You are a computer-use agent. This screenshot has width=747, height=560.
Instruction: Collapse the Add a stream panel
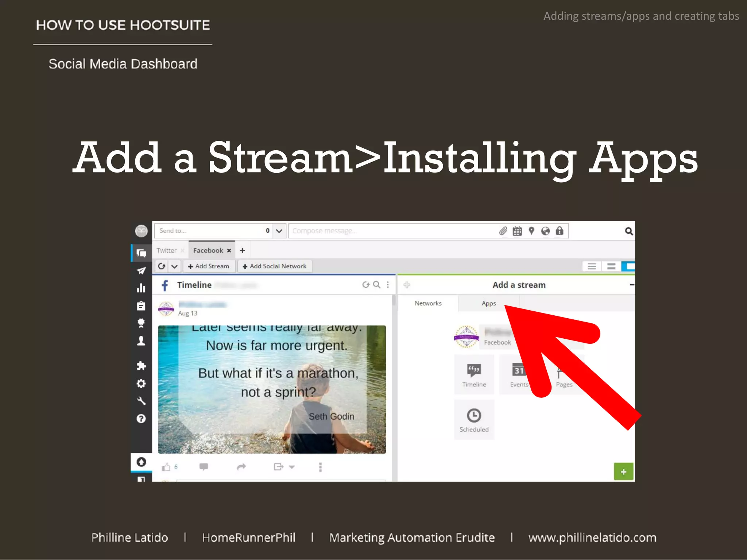pyautogui.click(x=632, y=285)
